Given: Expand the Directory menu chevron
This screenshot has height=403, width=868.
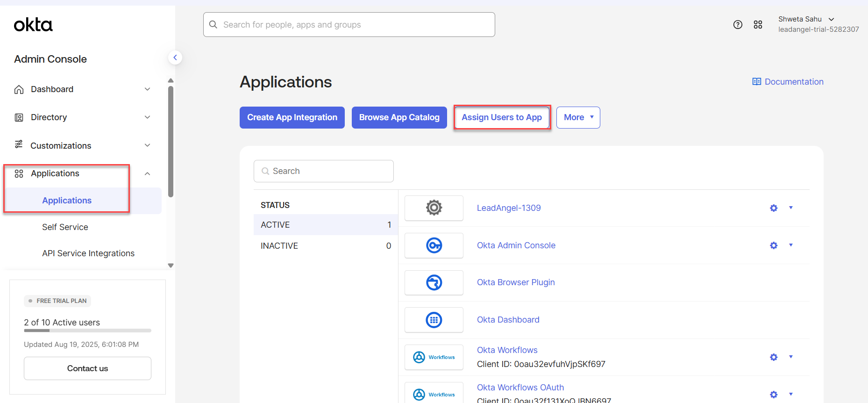Looking at the screenshot, I should tap(147, 117).
